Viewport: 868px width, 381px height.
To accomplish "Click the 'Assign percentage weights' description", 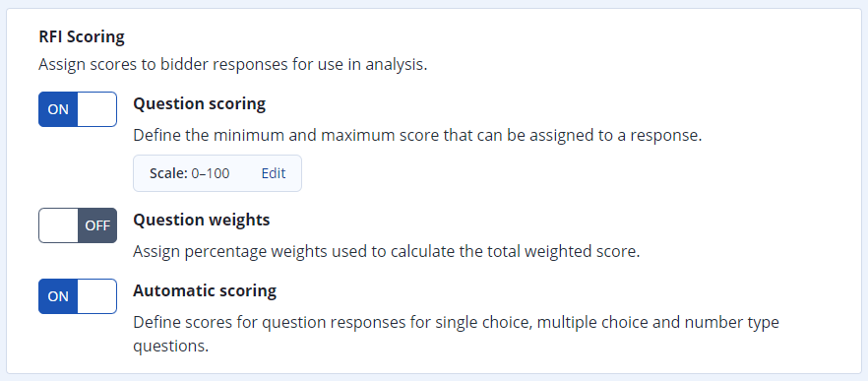I will pos(387,252).
